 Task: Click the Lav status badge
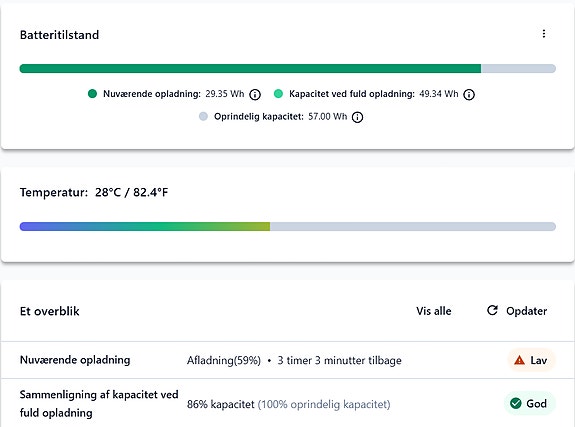(531, 360)
